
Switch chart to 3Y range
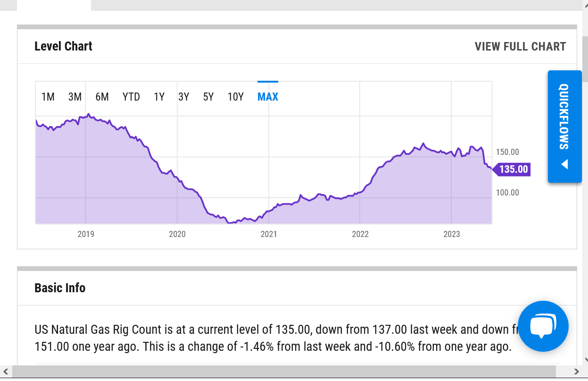click(183, 97)
